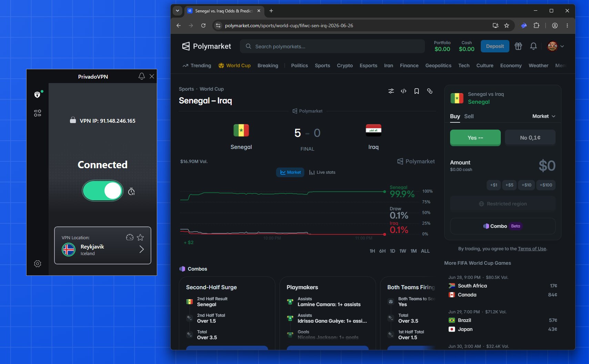Add +$100 to amount
Image resolution: width=589 pixels, height=364 pixels.
tap(546, 185)
